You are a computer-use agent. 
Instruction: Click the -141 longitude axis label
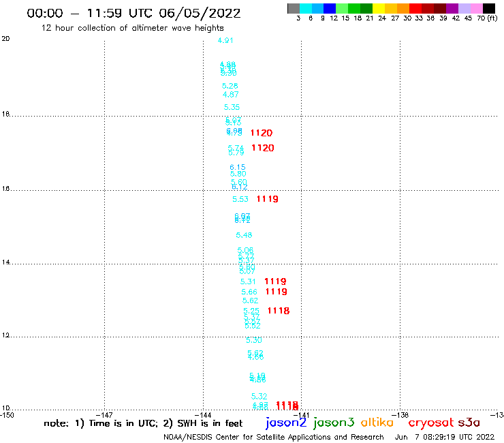tap(301, 415)
